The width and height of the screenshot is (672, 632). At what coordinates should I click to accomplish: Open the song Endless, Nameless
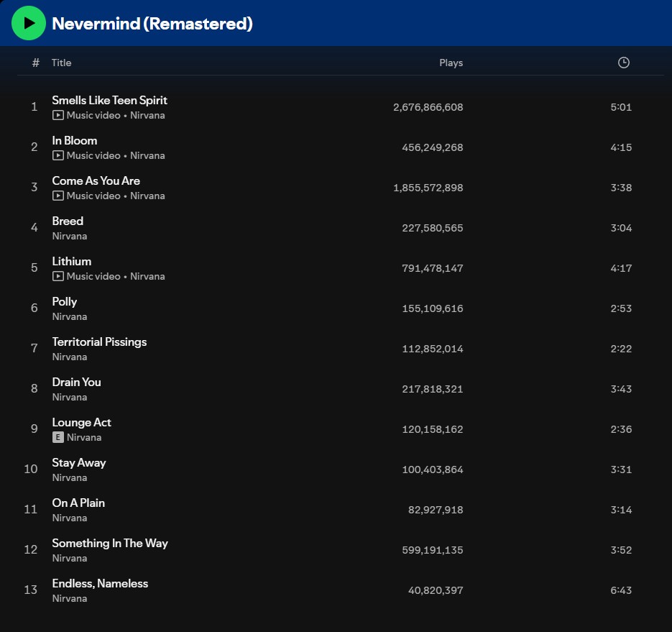tap(100, 584)
